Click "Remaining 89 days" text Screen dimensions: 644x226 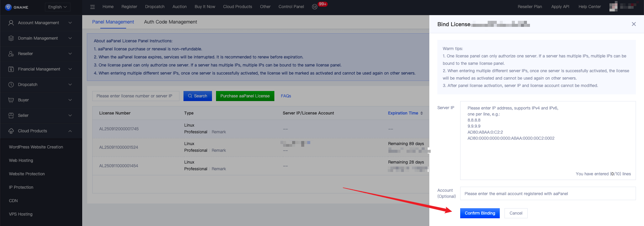click(406, 144)
